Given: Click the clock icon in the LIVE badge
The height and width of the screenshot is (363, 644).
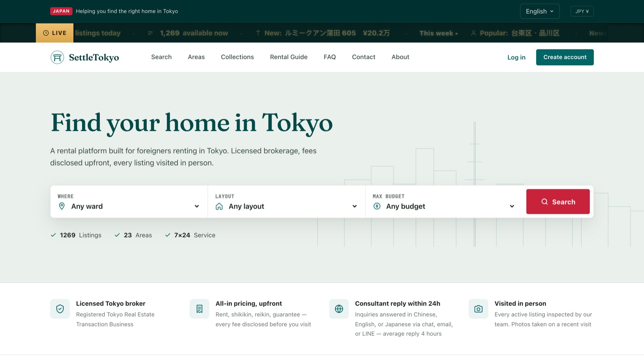Looking at the screenshot, I should 46,33.
